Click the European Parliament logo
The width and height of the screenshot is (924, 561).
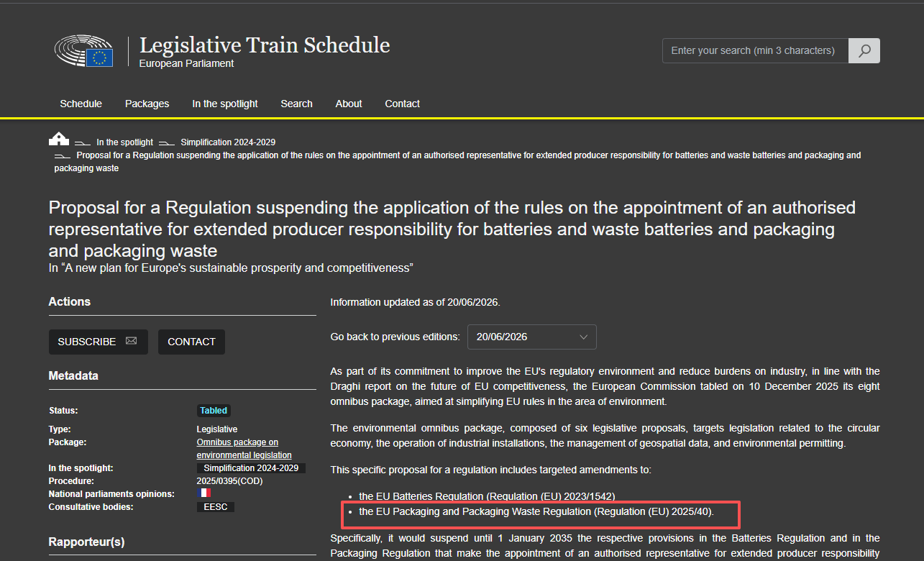pyautogui.click(x=83, y=51)
